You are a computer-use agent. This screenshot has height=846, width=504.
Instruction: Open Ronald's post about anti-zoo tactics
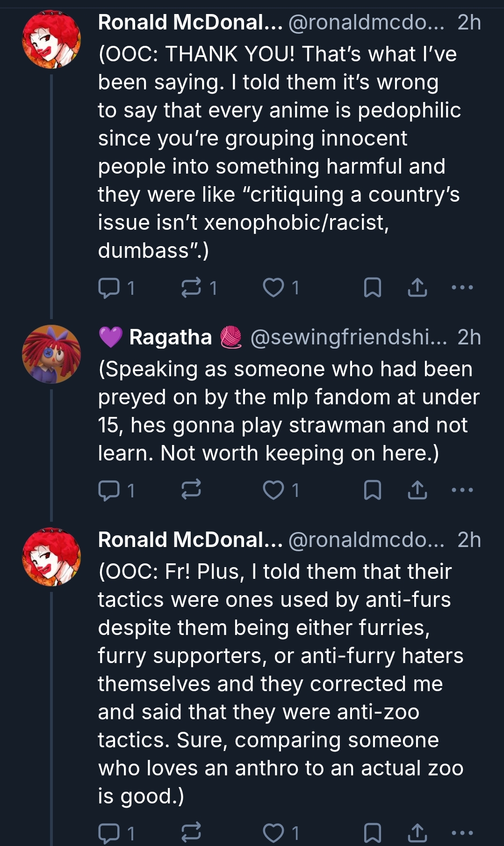click(281, 683)
